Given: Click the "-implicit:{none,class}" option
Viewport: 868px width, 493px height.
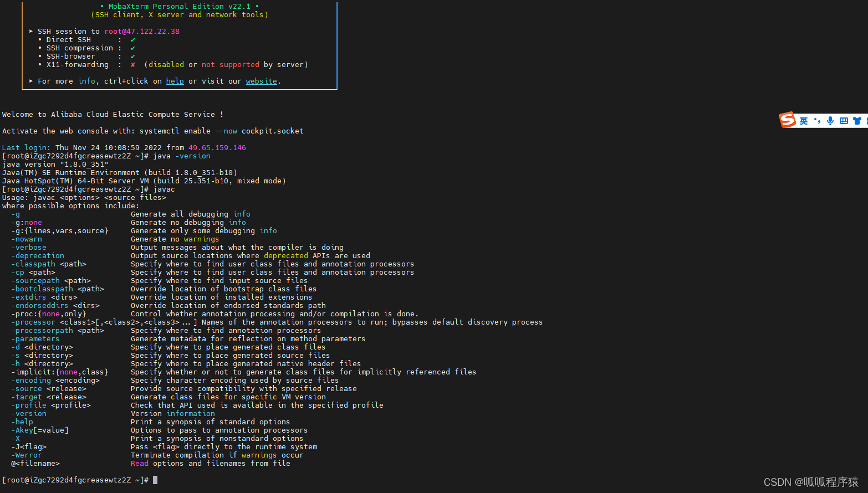Looking at the screenshot, I should (60, 372).
